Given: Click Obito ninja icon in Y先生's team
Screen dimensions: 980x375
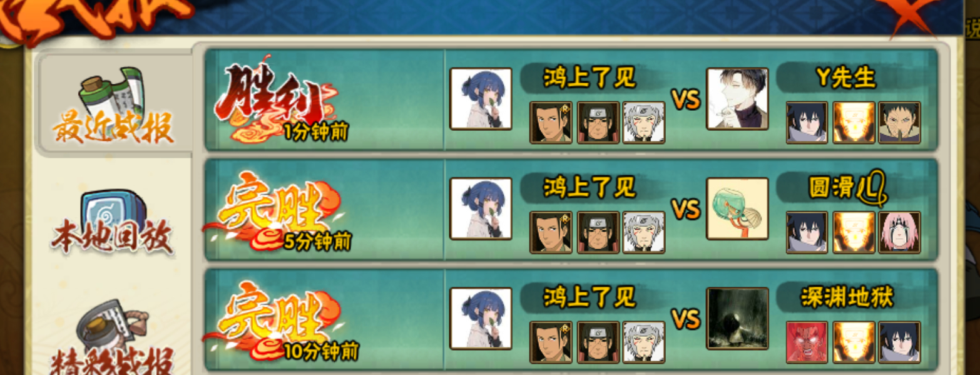Looking at the screenshot, I should (899, 123).
